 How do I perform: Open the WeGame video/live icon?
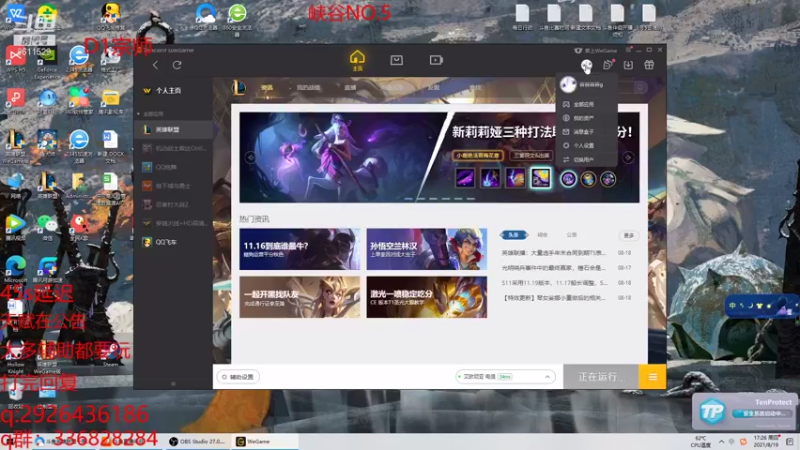(436, 60)
